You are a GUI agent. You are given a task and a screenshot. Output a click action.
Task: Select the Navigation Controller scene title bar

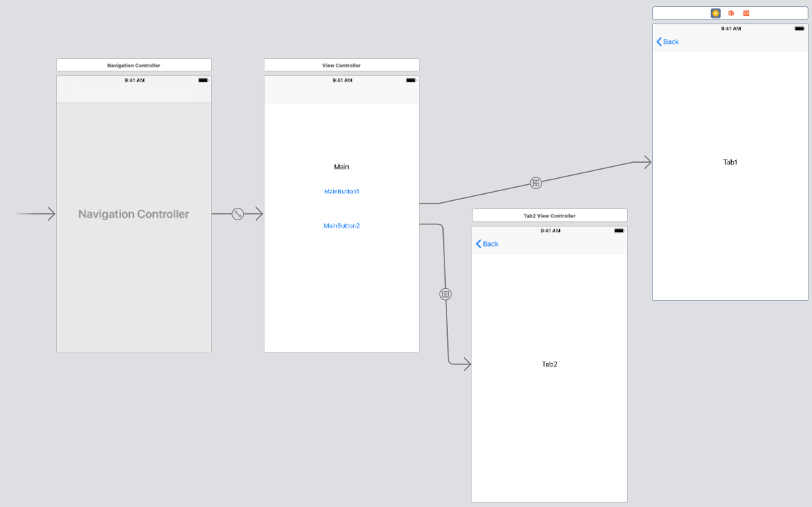134,65
